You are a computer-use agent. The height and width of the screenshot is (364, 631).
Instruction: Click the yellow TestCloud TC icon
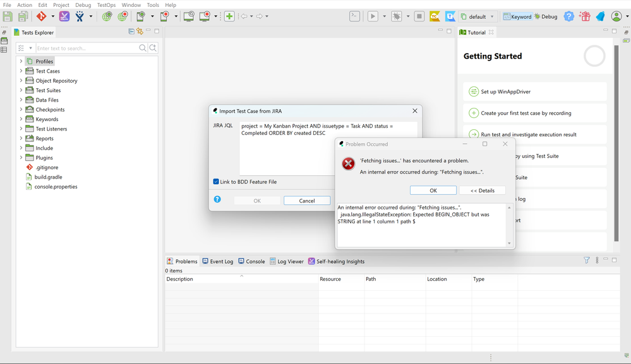pos(435,16)
